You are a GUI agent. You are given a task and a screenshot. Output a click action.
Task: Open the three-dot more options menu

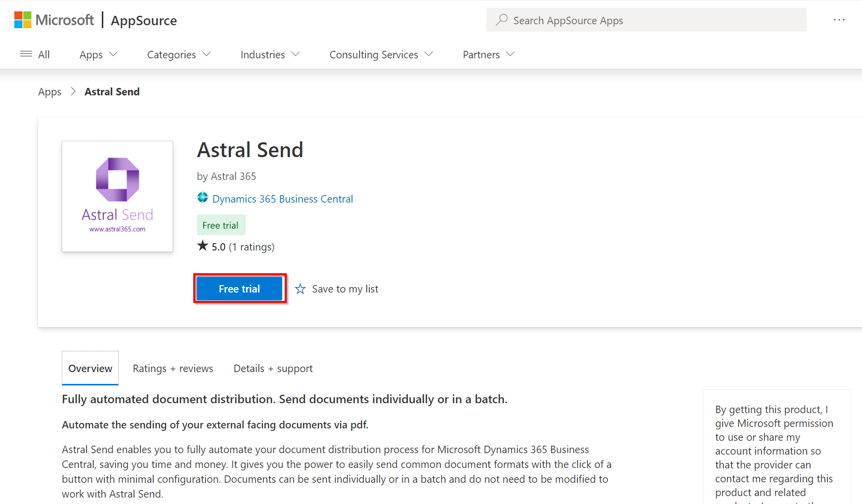839,20
